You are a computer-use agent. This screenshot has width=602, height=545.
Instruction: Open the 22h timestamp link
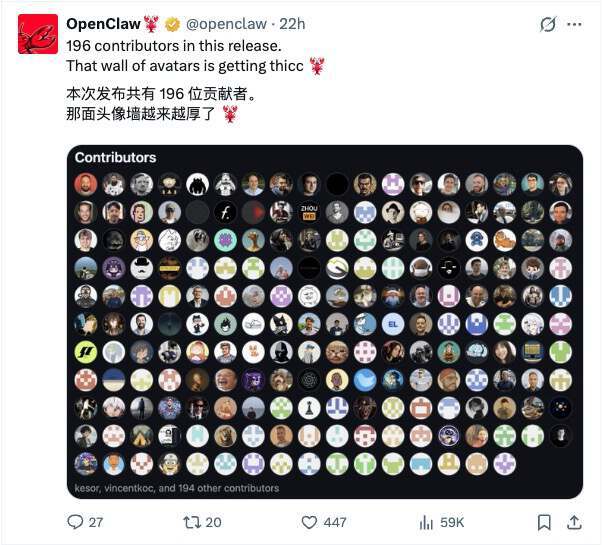click(x=292, y=24)
